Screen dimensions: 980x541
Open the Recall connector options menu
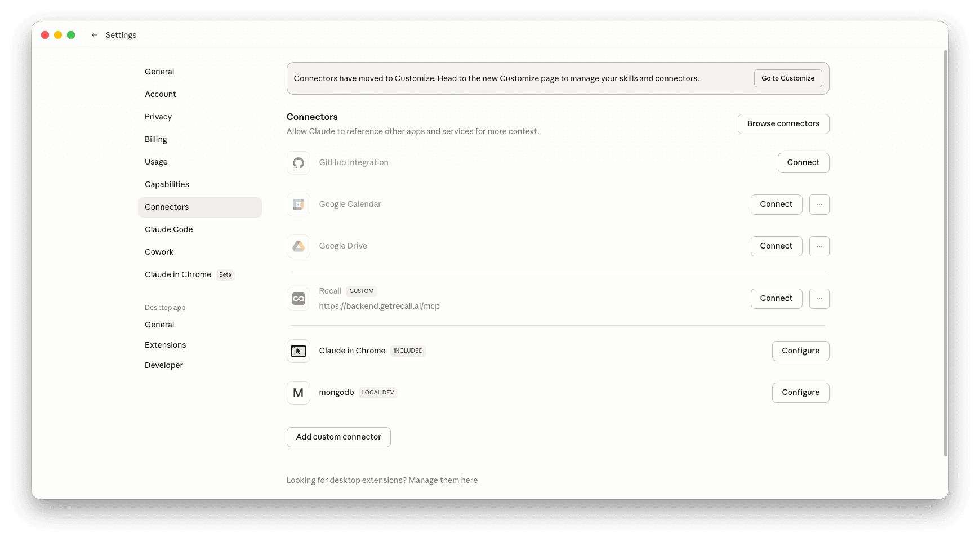819,299
